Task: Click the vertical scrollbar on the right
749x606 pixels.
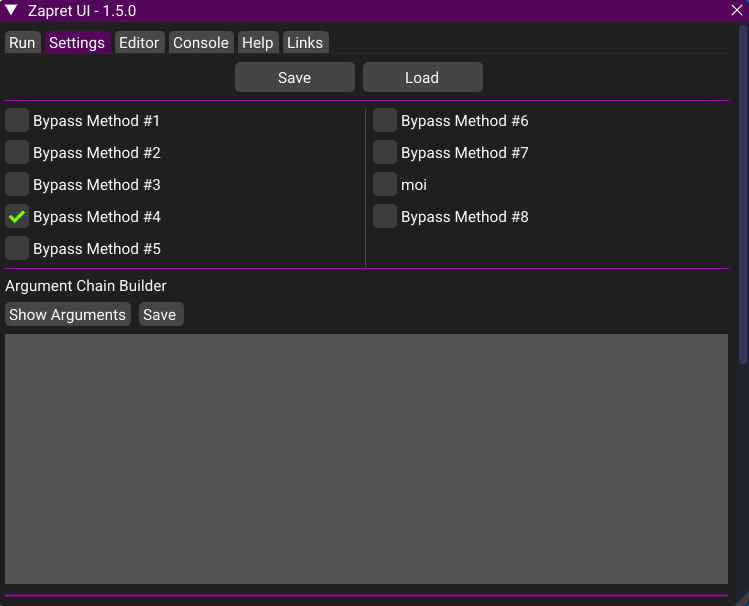Action: (742, 194)
